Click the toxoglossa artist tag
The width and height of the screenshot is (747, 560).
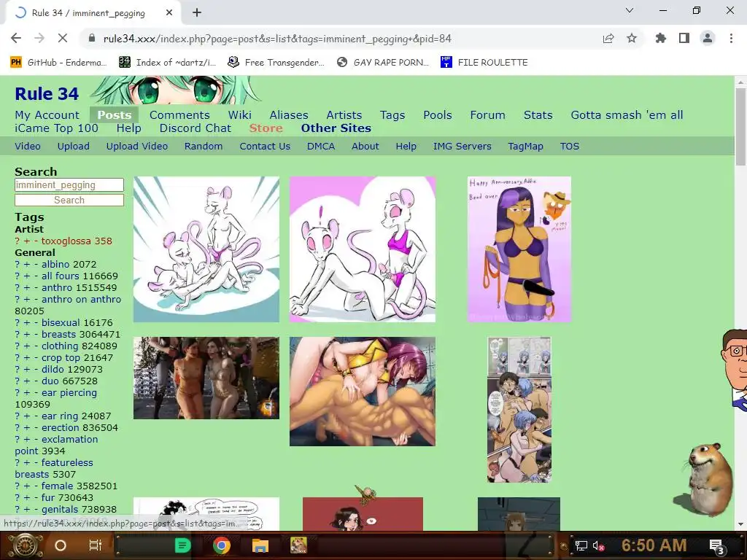66,241
